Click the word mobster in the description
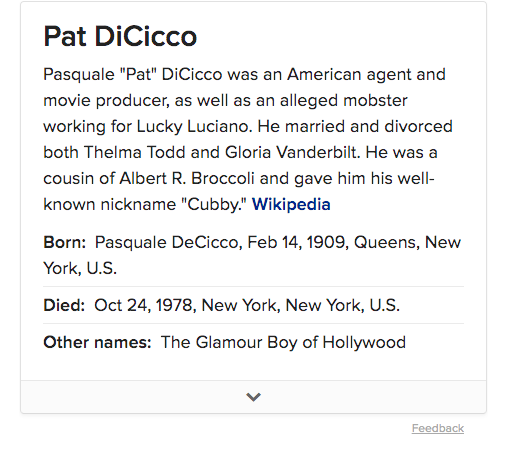This screenshot has width=510, height=466. tap(375, 101)
